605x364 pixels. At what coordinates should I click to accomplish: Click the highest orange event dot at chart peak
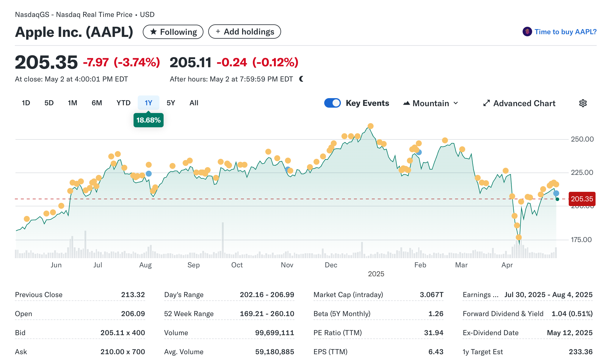370,126
